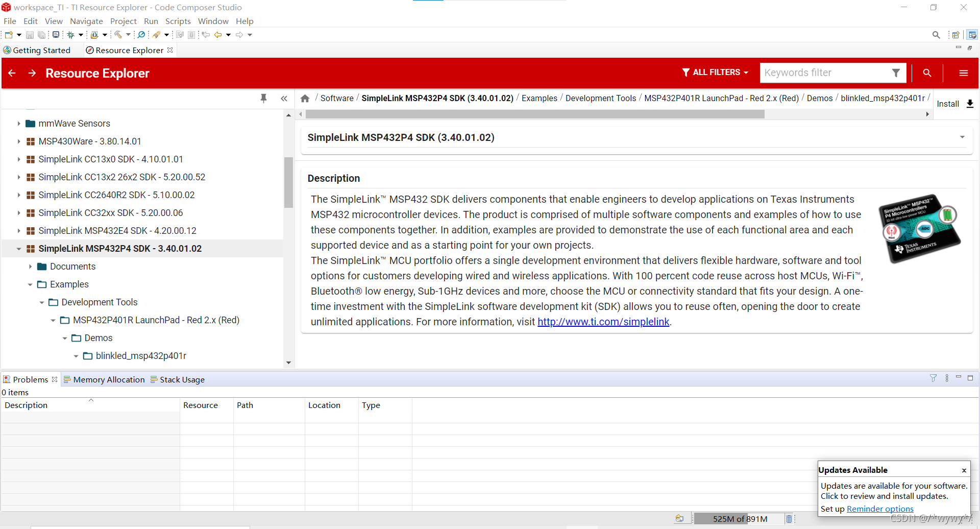Click Resource Explorer back arrow
Screen dimensions: 980x529
click(12, 73)
